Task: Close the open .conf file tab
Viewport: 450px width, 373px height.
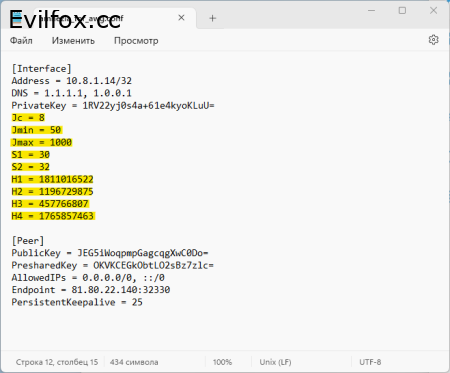Action: pyautogui.click(x=181, y=18)
